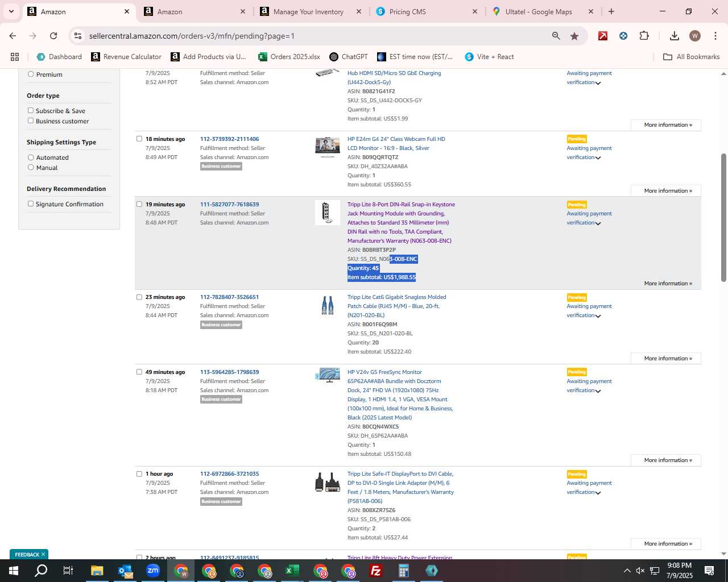Open HP E24m G4 24" monitor product link
This screenshot has height=582, width=728.
pos(396,143)
